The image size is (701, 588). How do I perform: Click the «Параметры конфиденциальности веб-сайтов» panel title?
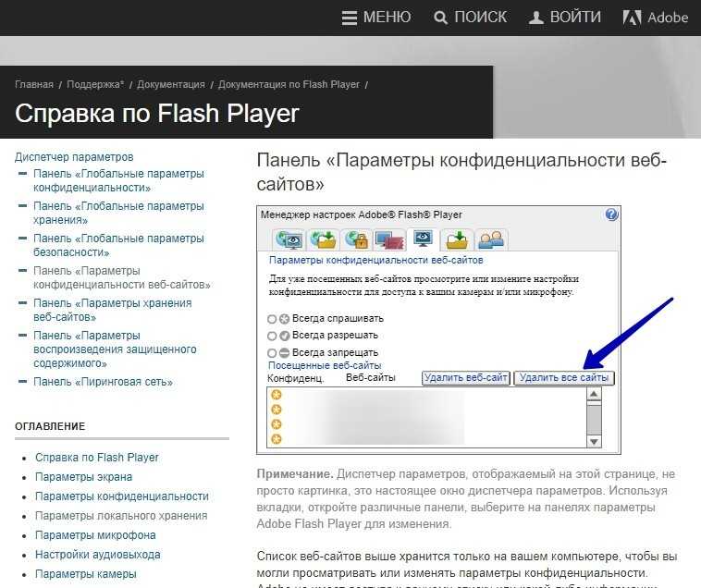tap(376, 261)
